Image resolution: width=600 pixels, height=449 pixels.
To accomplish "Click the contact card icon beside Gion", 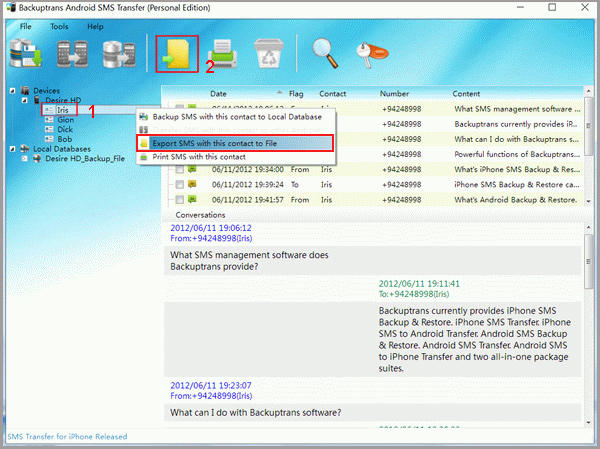I will pos(49,120).
